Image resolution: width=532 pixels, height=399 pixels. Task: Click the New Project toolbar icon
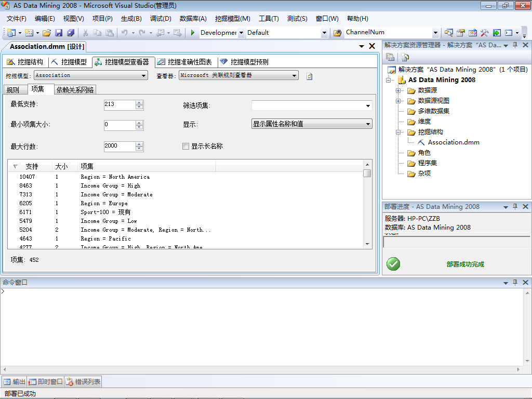pyautogui.click(x=11, y=33)
